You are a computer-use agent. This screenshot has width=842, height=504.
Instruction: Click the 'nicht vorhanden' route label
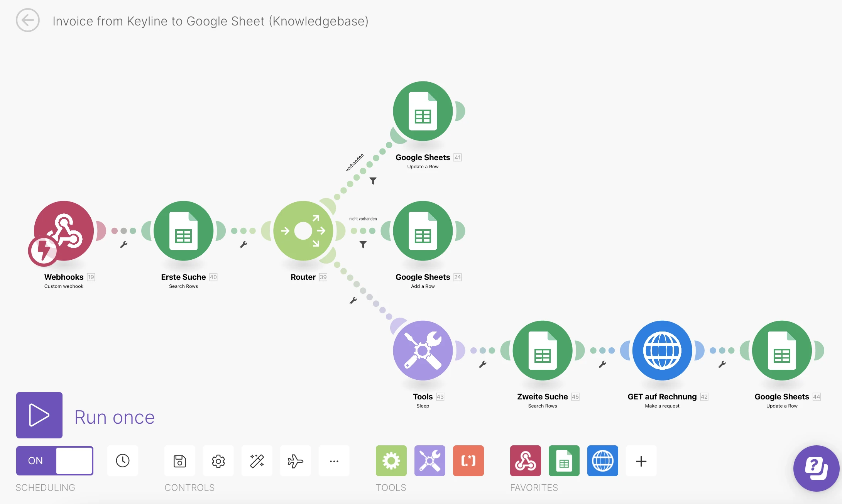tap(363, 219)
